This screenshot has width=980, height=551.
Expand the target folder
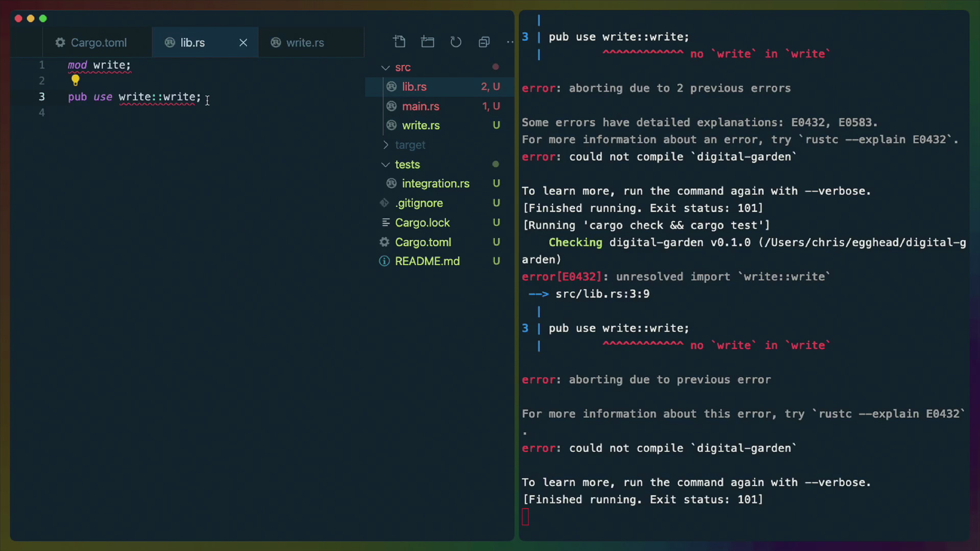point(385,145)
